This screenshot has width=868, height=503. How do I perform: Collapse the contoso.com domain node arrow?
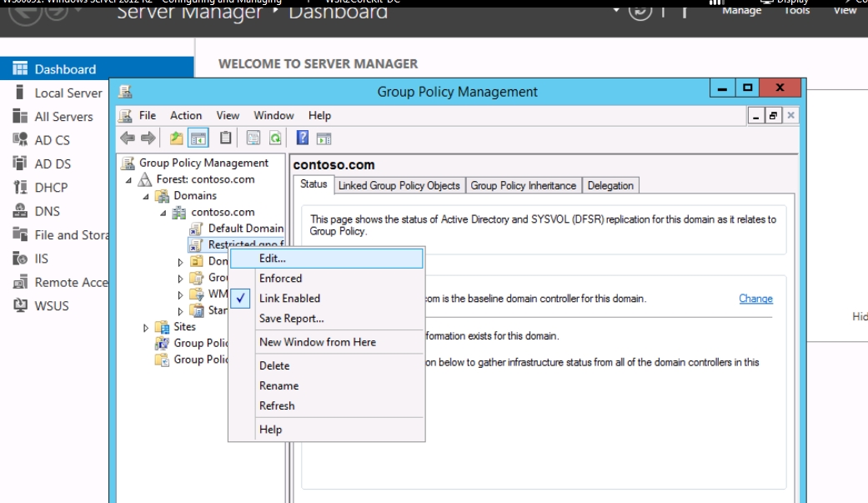click(x=163, y=213)
